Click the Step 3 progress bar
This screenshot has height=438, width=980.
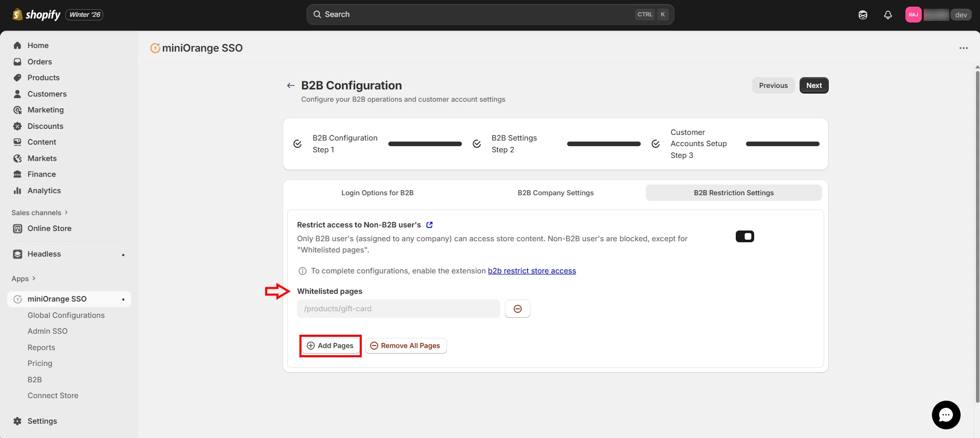783,144
